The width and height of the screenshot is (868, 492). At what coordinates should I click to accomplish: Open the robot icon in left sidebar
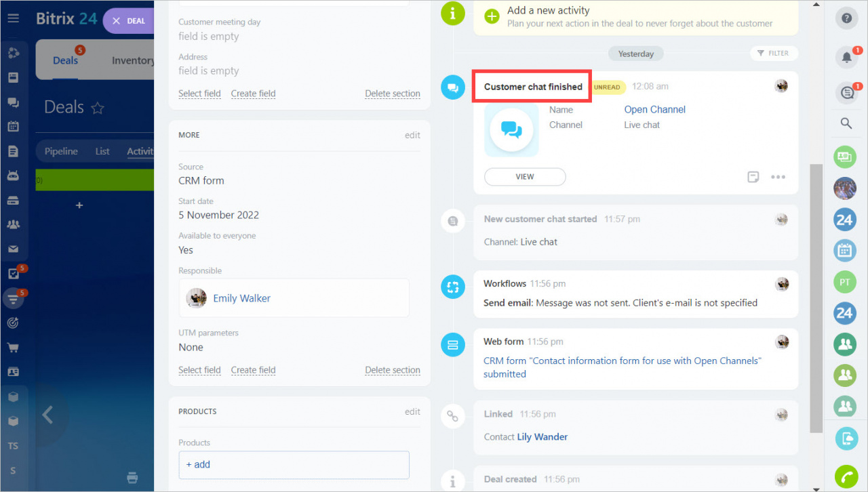click(x=13, y=176)
